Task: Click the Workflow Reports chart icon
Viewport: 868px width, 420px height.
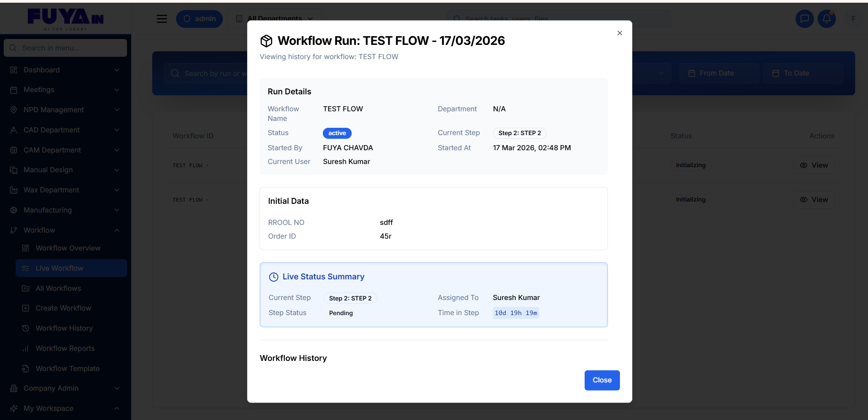Action: [26, 349]
